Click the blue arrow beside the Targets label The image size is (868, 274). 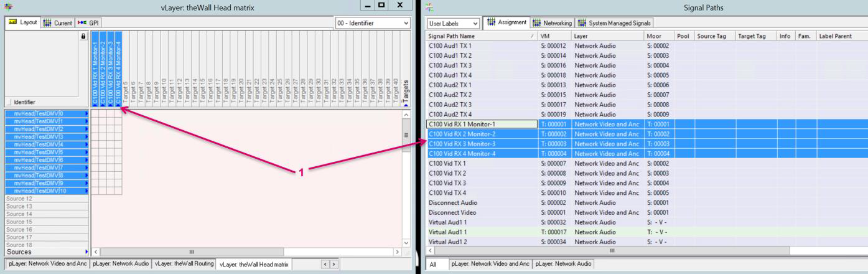click(406, 103)
